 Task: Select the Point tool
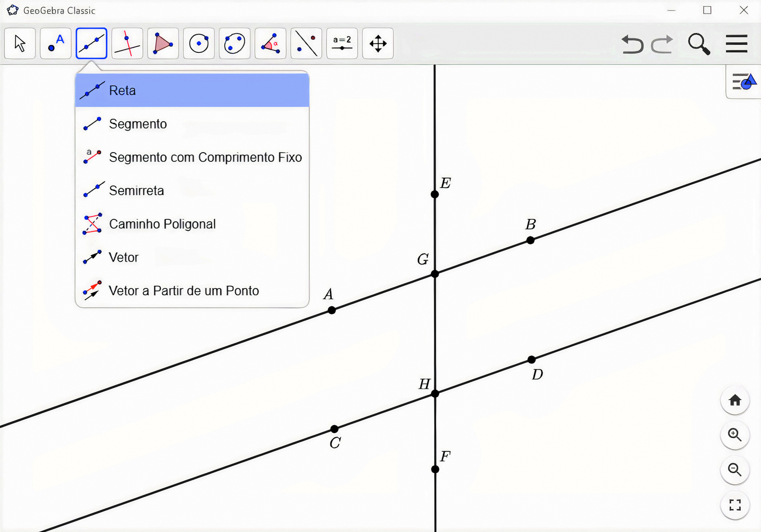pos(55,43)
